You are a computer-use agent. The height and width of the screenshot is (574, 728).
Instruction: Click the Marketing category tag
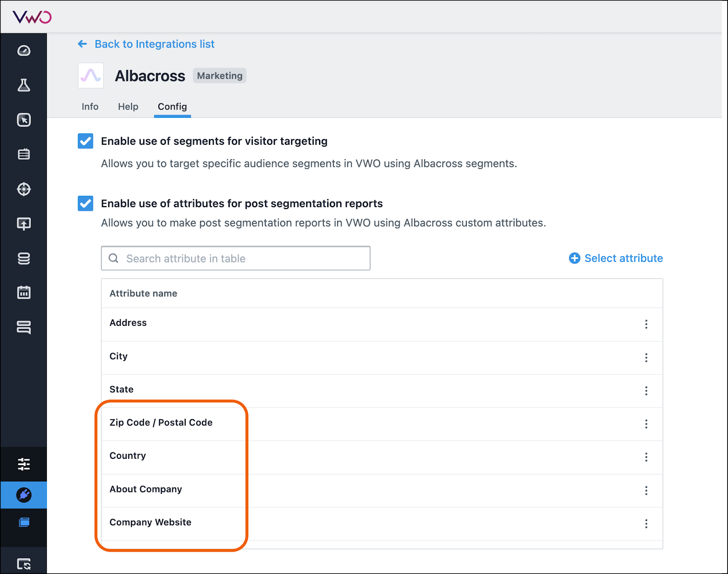tap(220, 76)
